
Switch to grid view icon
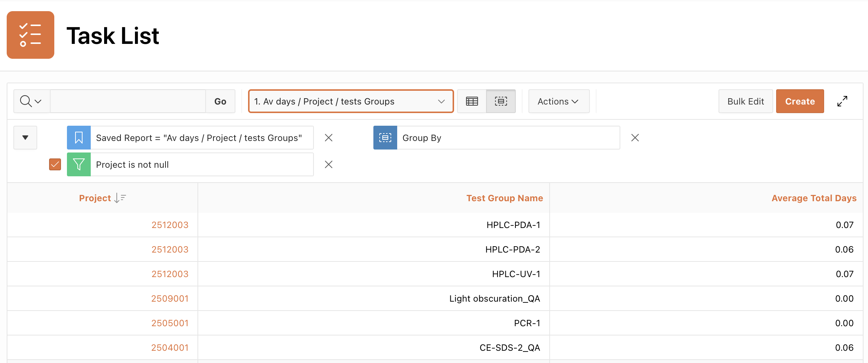click(x=472, y=101)
